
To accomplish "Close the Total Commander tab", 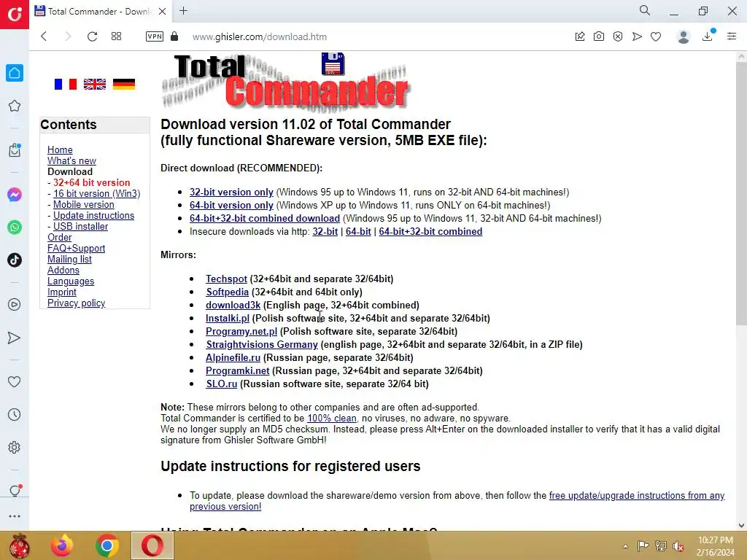I will (163, 12).
